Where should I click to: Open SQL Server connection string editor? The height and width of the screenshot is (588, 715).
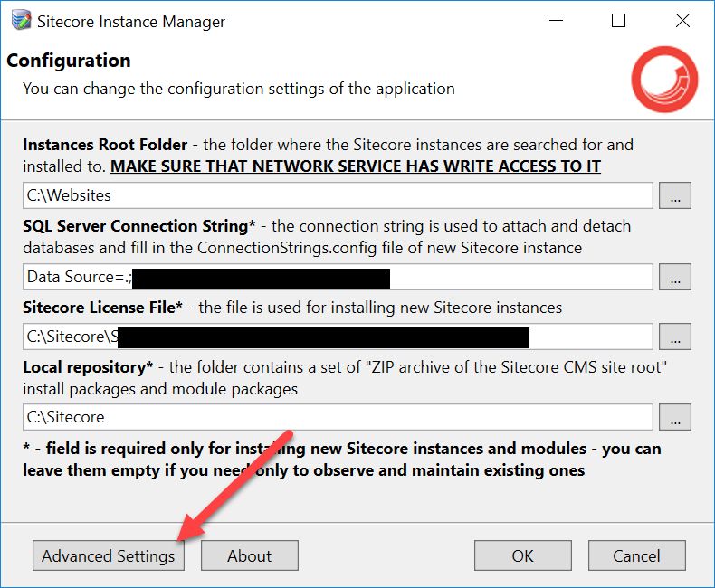point(675,277)
